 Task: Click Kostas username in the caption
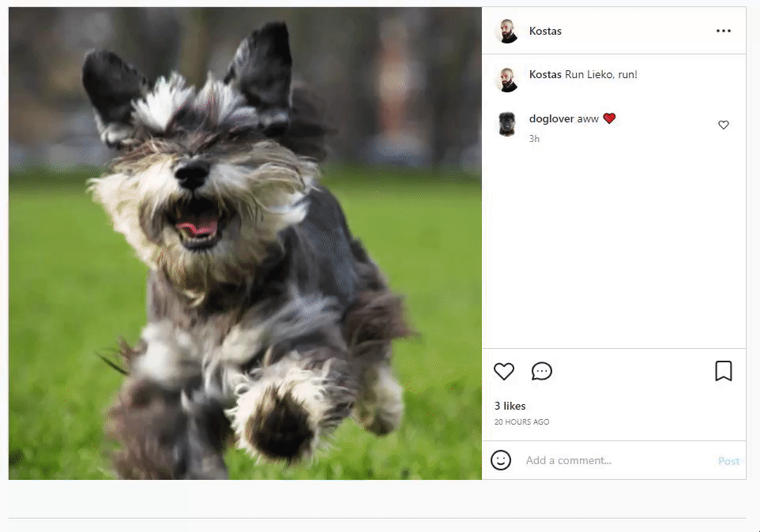545,74
